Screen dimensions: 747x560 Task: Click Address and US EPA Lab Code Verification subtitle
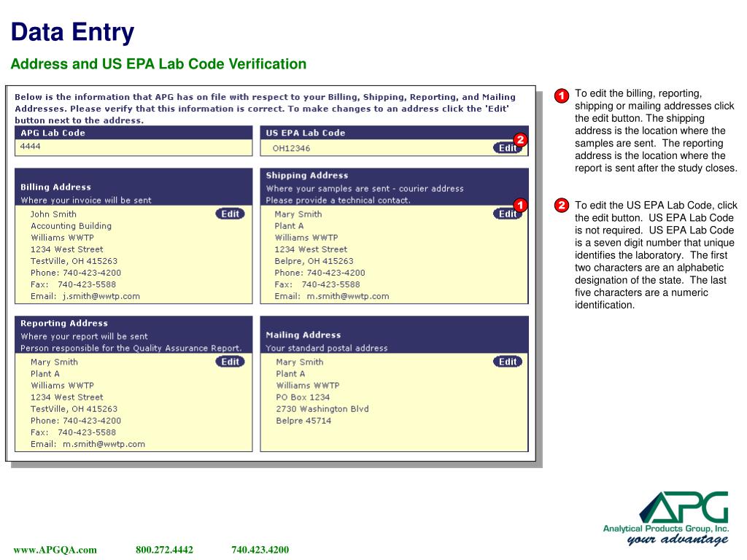click(x=158, y=64)
